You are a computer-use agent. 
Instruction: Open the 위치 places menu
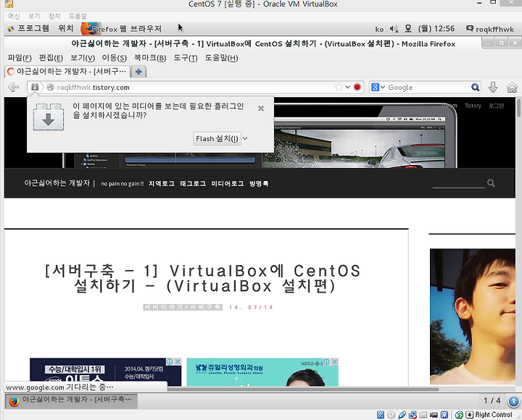(65, 28)
